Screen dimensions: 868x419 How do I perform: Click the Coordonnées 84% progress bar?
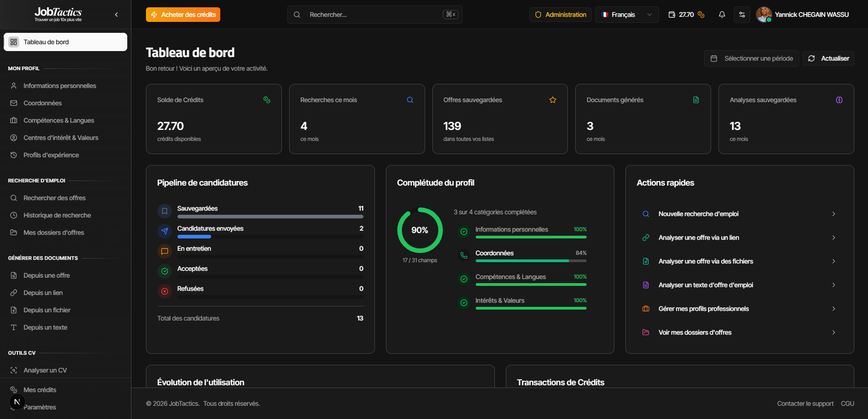[x=530, y=261]
